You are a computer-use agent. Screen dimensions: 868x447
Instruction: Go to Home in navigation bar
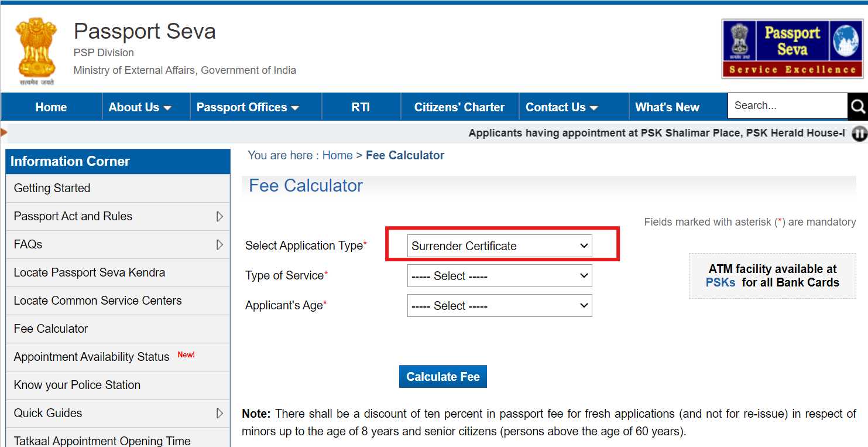(51, 107)
